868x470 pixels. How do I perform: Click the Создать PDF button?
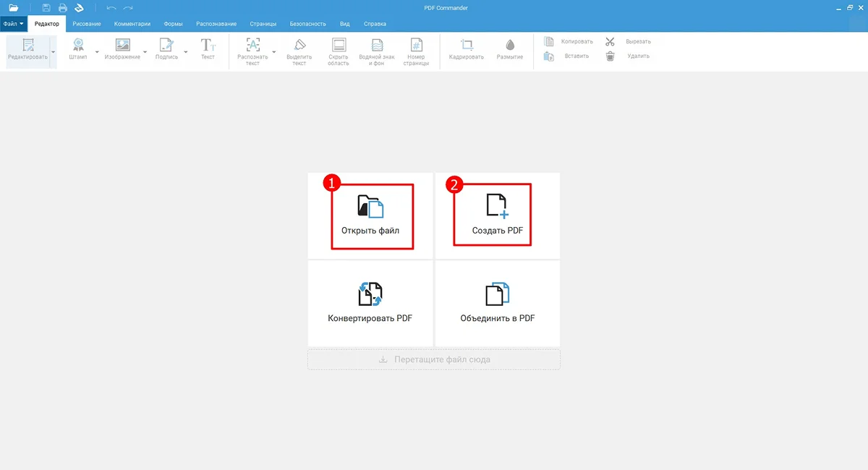click(497, 216)
